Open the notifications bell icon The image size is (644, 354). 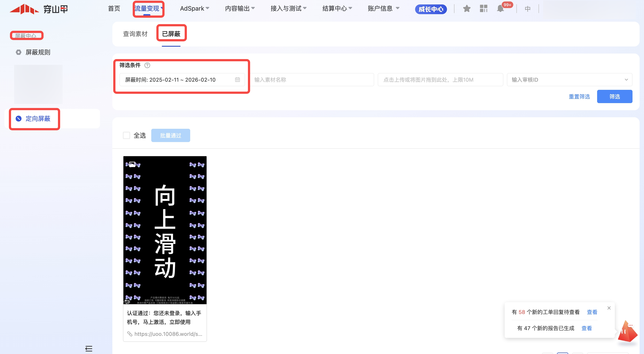500,9
